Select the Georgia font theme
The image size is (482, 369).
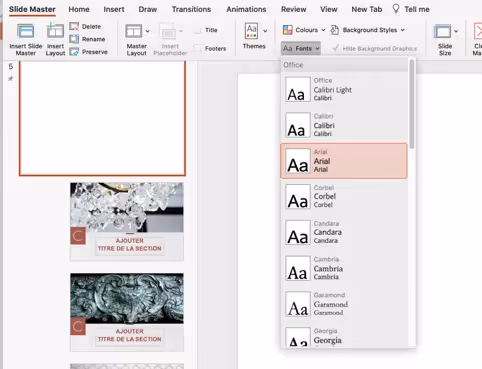pos(344,337)
